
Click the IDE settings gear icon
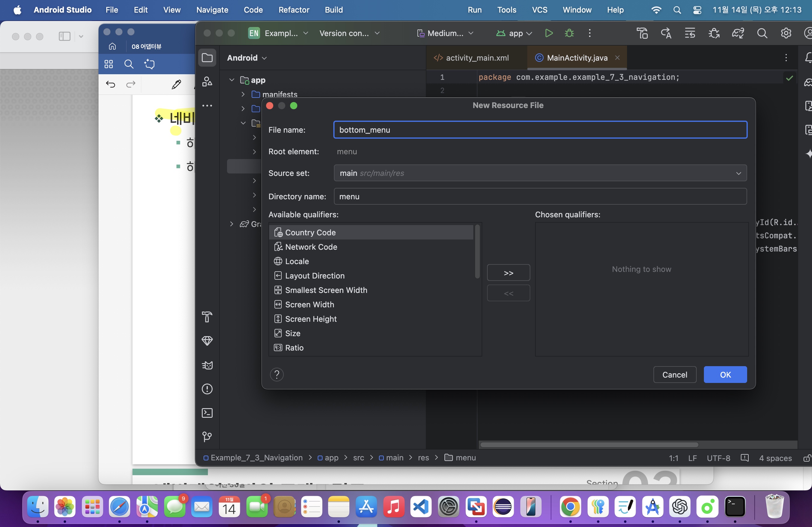click(x=786, y=33)
